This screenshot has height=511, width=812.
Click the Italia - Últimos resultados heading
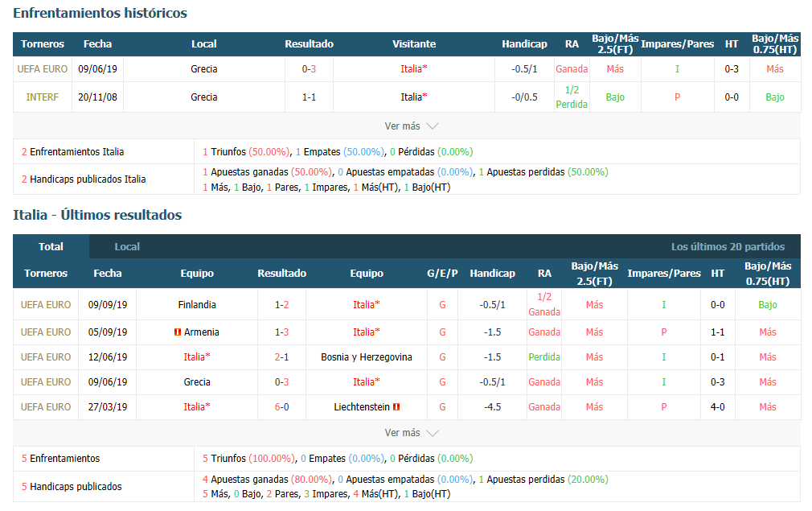(x=97, y=215)
